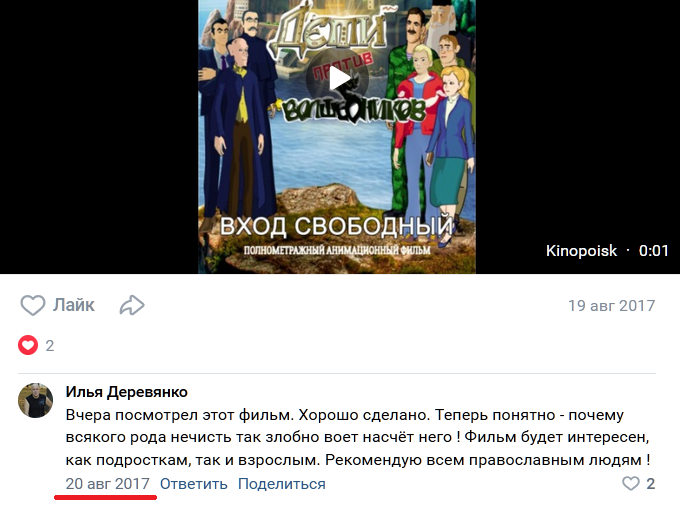Like the comment with the heart icon
The image size is (680, 511).
point(631,483)
